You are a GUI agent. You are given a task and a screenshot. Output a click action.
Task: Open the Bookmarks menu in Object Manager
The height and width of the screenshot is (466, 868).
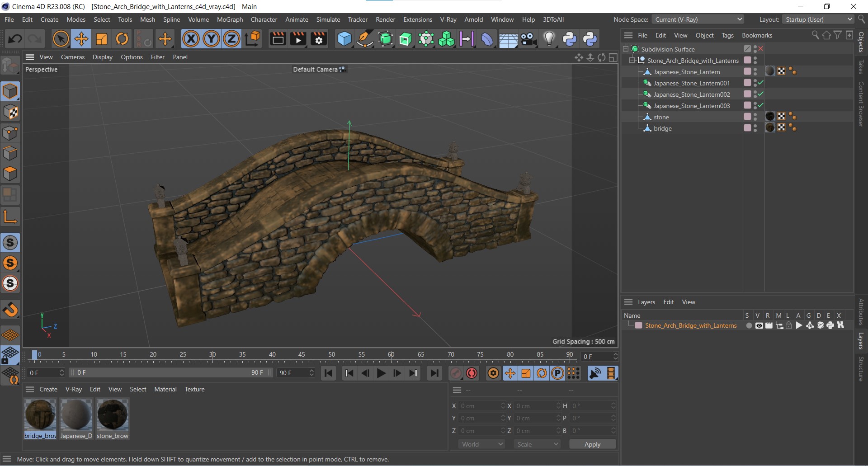tap(757, 35)
